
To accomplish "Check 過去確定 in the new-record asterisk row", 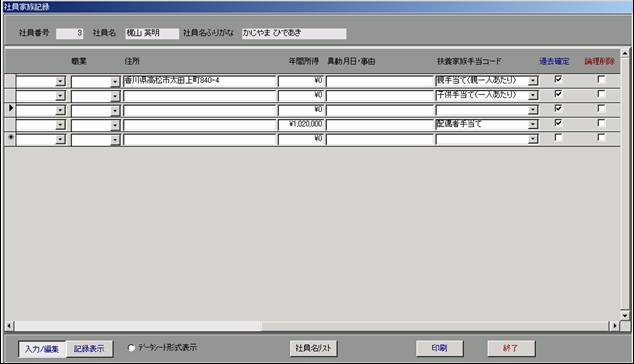I will coord(558,138).
